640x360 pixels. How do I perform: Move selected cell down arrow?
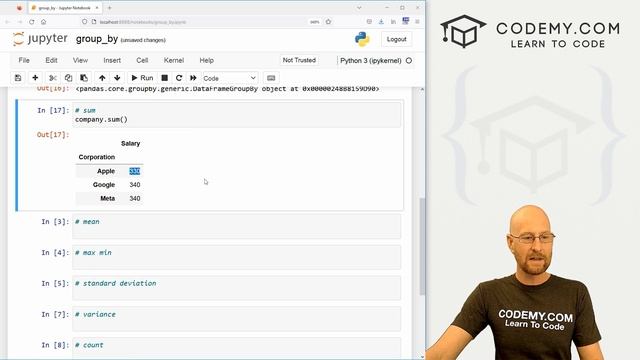tap(117, 78)
